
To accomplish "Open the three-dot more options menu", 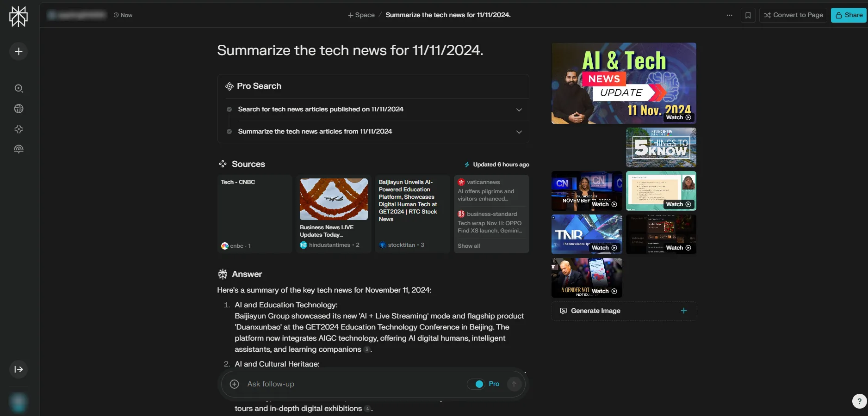I will pyautogui.click(x=729, y=15).
